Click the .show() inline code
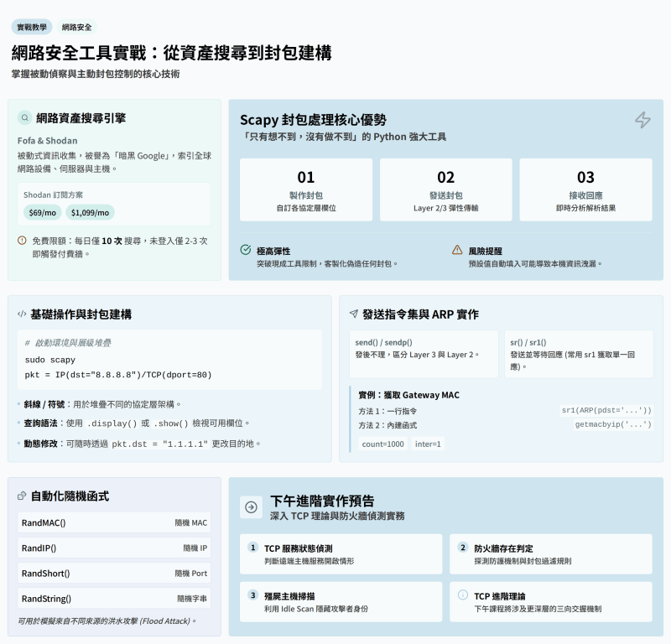Screen dimensions: 671x644 coord(171,423)
